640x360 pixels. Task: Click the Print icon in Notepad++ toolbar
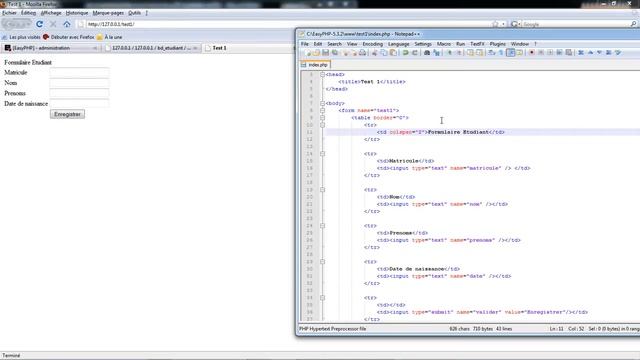tap(362, 53)
